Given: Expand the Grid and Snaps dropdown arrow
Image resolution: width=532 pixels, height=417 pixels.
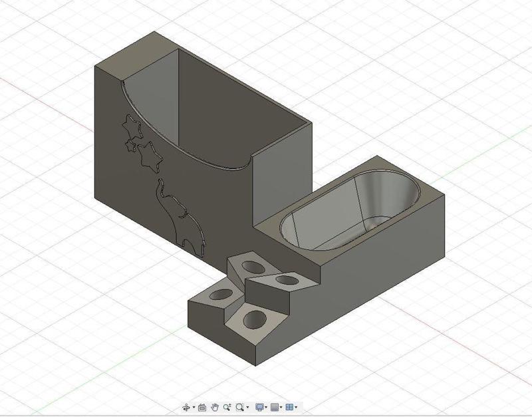Looking at the screenshot, I should (x=281, y=408).
